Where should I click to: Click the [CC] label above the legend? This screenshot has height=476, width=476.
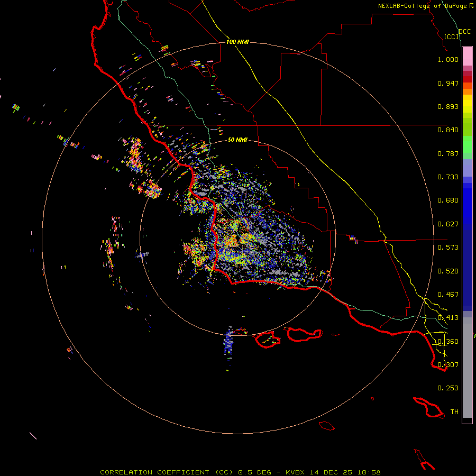[452, 36]
